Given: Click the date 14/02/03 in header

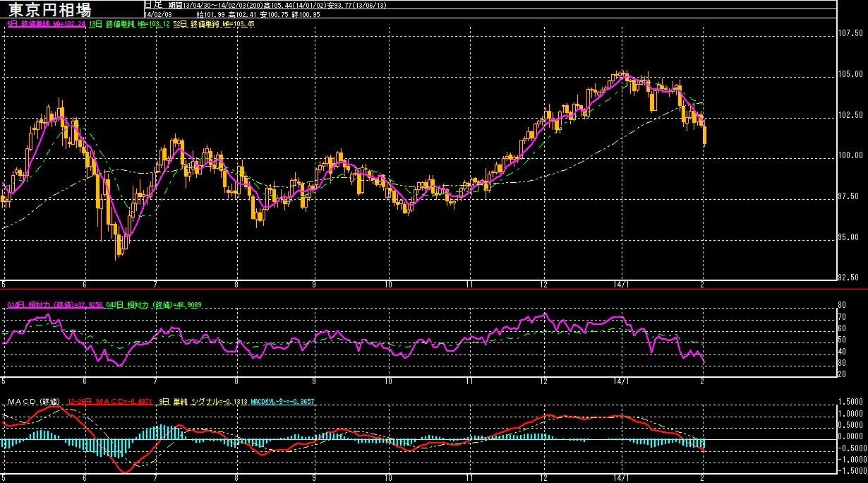Looking at the screenshot, I should tap(158, 14).
